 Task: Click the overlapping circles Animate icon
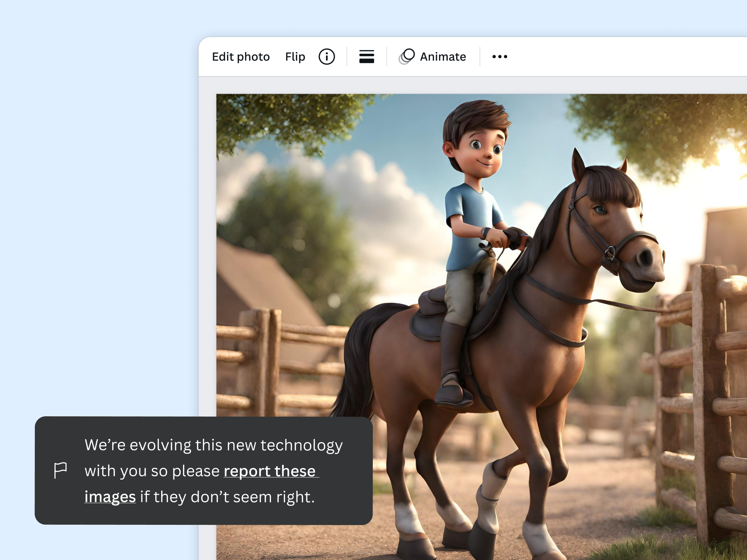click(x=406, y=57)
